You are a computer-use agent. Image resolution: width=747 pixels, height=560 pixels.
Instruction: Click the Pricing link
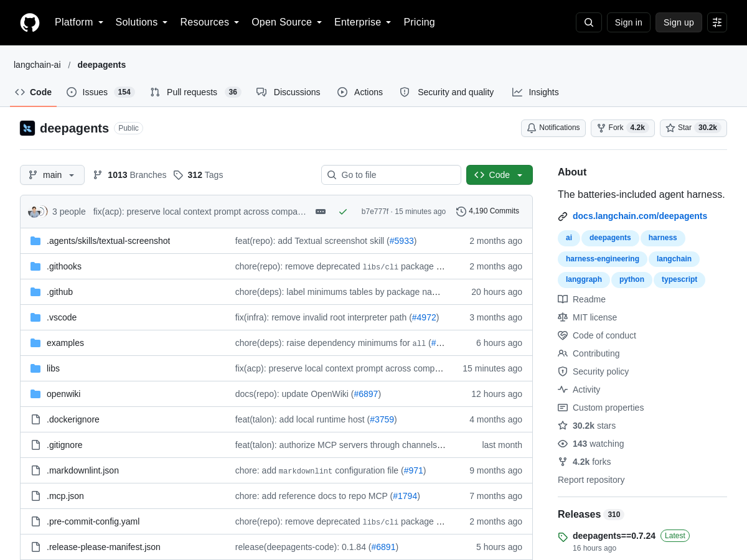coord(419,22)
